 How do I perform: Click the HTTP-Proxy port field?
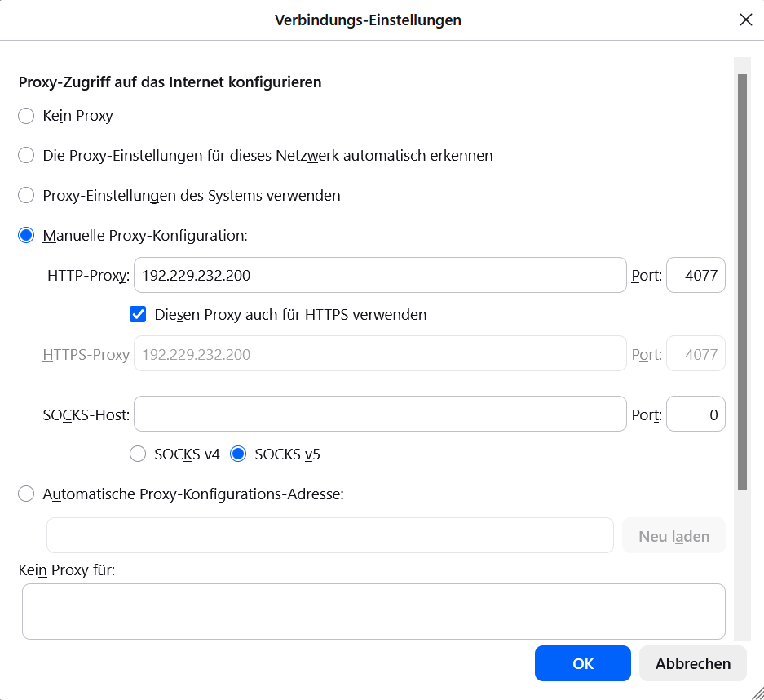click(x=696, y=276)
